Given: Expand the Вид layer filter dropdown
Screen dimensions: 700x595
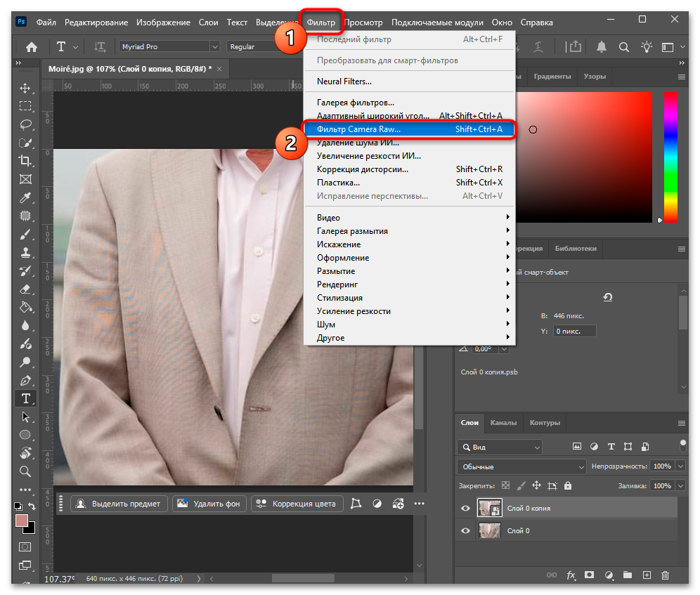Looking at the screenshot, I should (500, 447).
